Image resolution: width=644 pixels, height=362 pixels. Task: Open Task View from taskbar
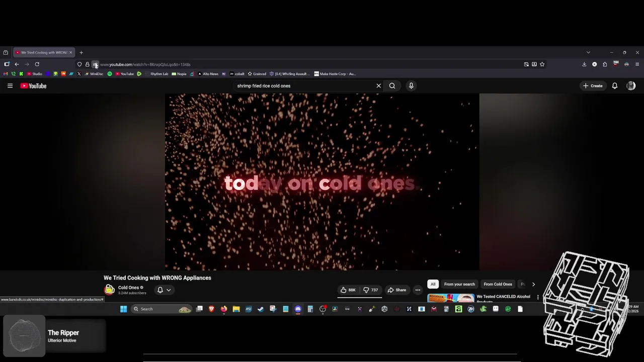[x=199, y=309]
